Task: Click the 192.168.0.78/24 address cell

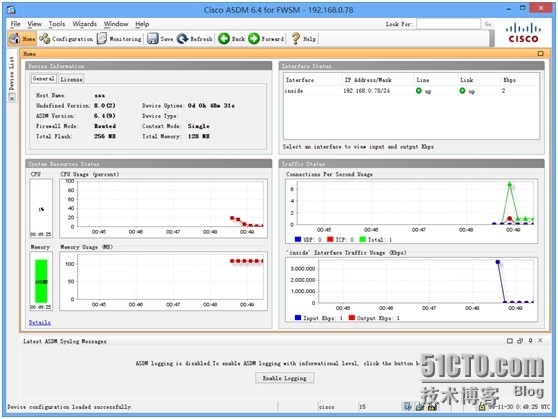Action: click(367, 91)
